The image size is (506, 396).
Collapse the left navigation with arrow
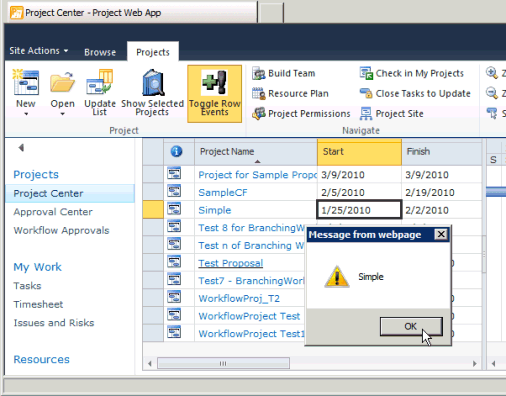click(21, 148)
